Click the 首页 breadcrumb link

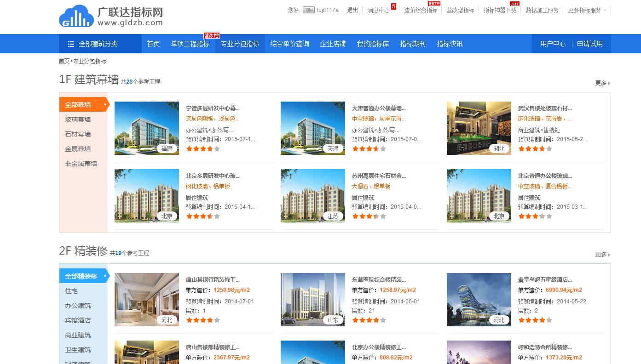click(64, 61)
